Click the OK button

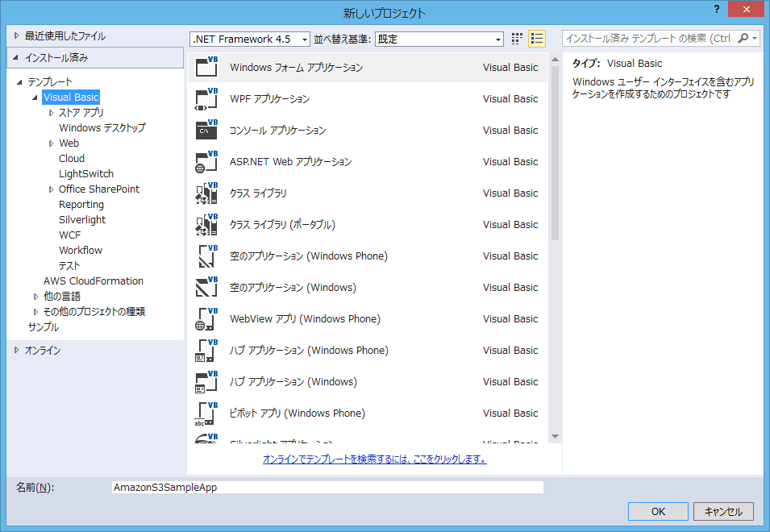pyautogui.click(x=658, y=511)
